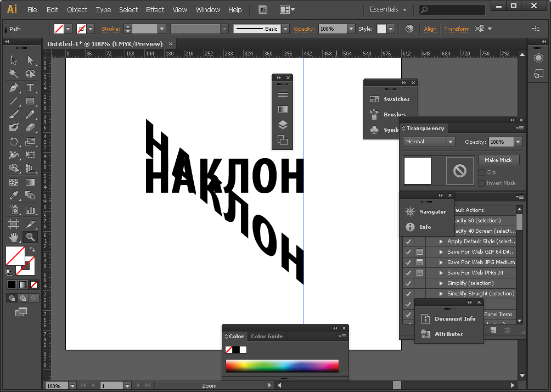This screenshot has height=392, width=551.
Task: Choose the Hand tool
Action: point(14,237)
